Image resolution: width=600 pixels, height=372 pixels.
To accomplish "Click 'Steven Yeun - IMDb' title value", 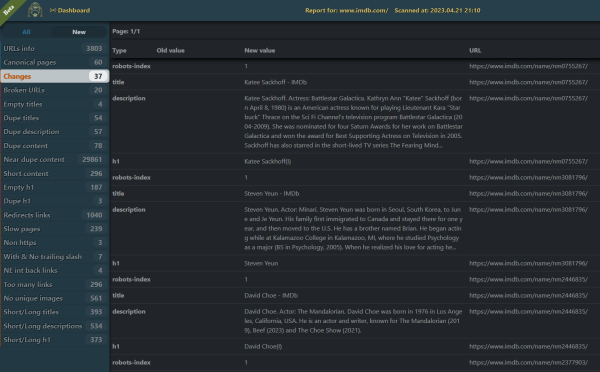I will pyautogui.click(x=272, y=194).
